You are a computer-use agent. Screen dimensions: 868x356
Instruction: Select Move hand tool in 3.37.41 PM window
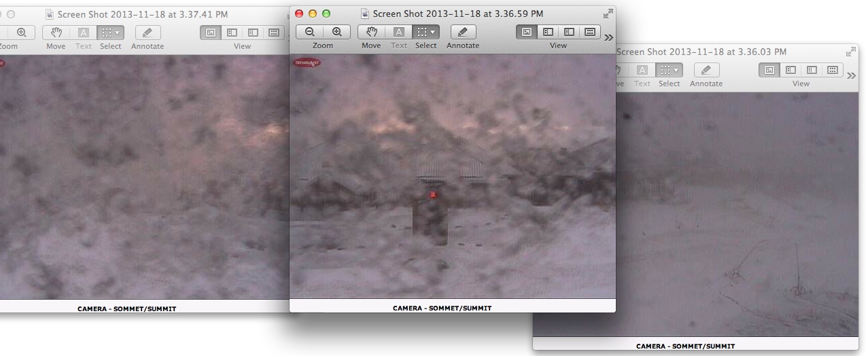[56, 32]
